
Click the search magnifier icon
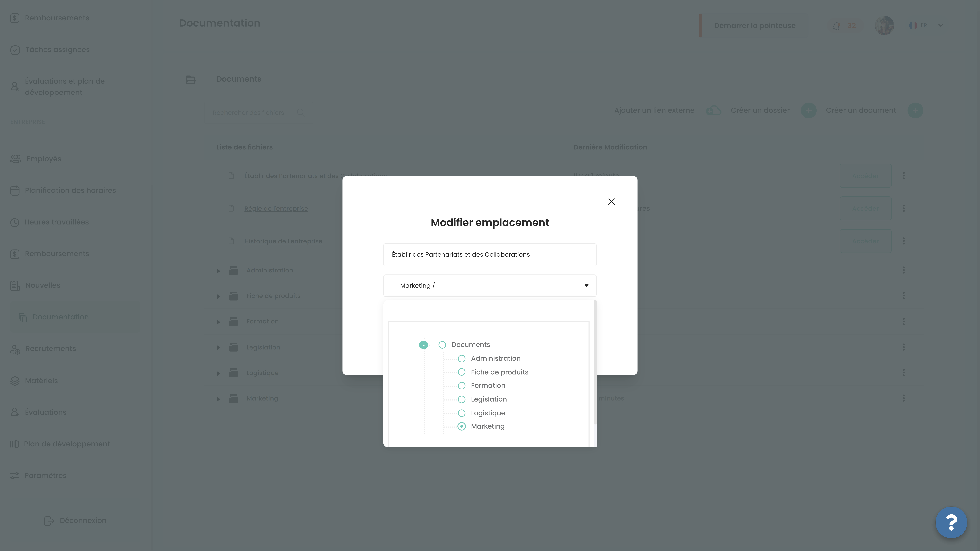(301, 112)
